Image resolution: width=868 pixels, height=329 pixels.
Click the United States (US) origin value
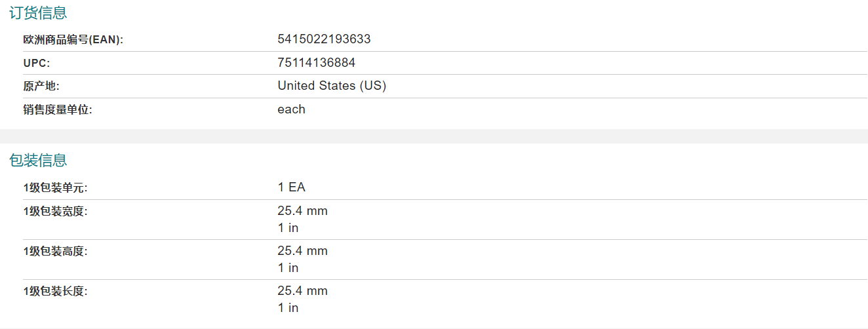pos(332,86)
